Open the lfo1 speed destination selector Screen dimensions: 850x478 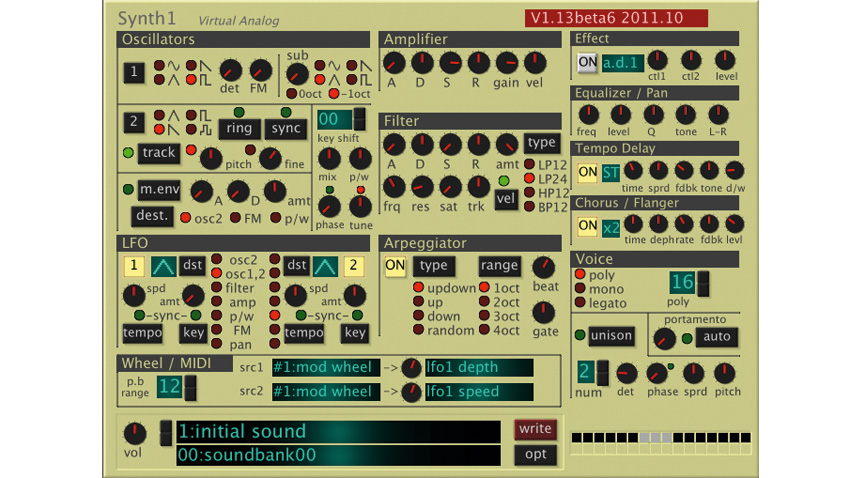(479, 392)
